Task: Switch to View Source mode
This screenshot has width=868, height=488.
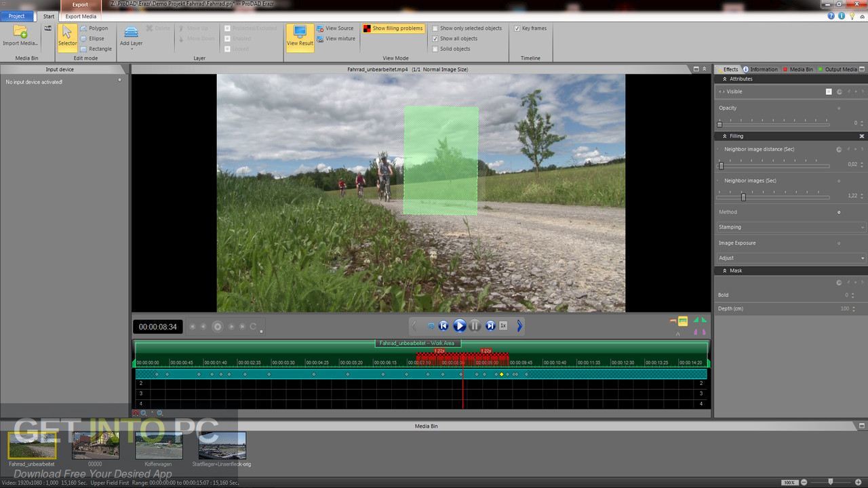Action: tap(335, 28)
